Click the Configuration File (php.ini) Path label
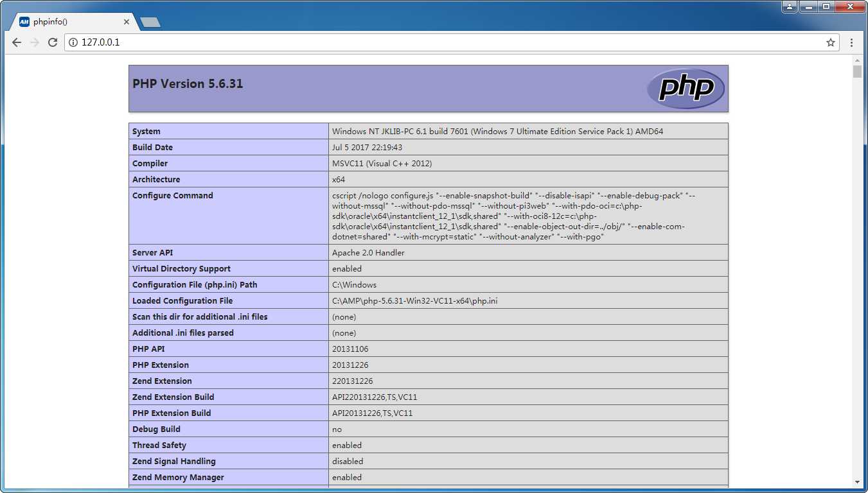This screenshot has width=868, height=493. coord(195,285)
